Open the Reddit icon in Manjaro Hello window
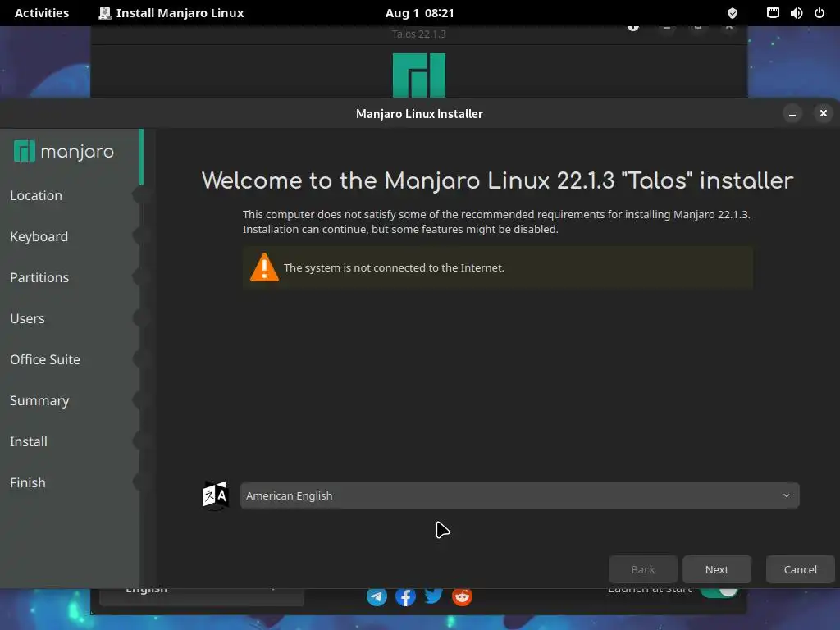This screenshot has height=630, width=840. pos(462,596)
